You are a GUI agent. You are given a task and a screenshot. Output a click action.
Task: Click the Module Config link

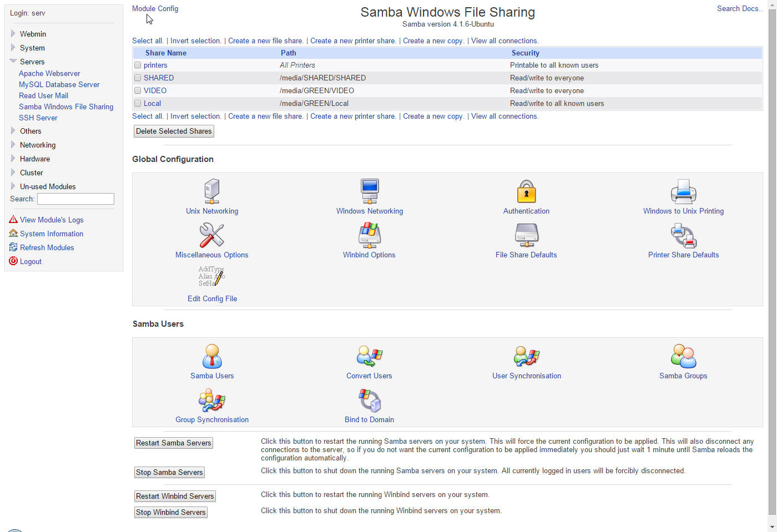point(155,8)
